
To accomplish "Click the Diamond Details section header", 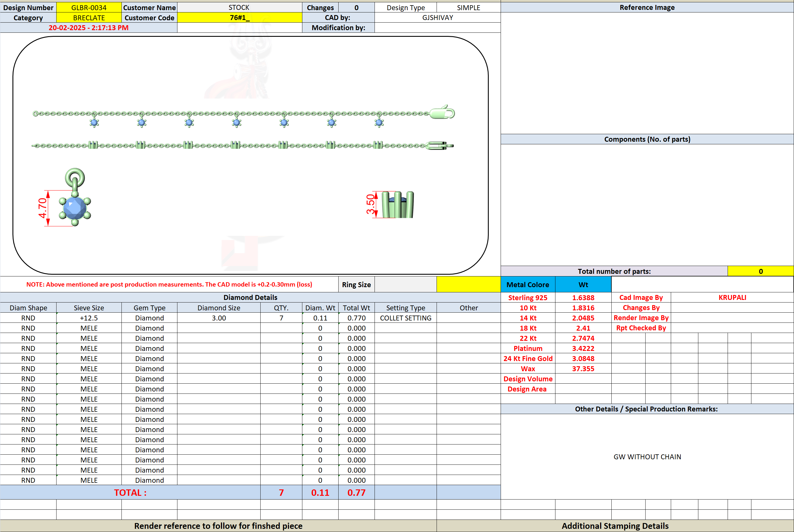I will click(250, 298).
